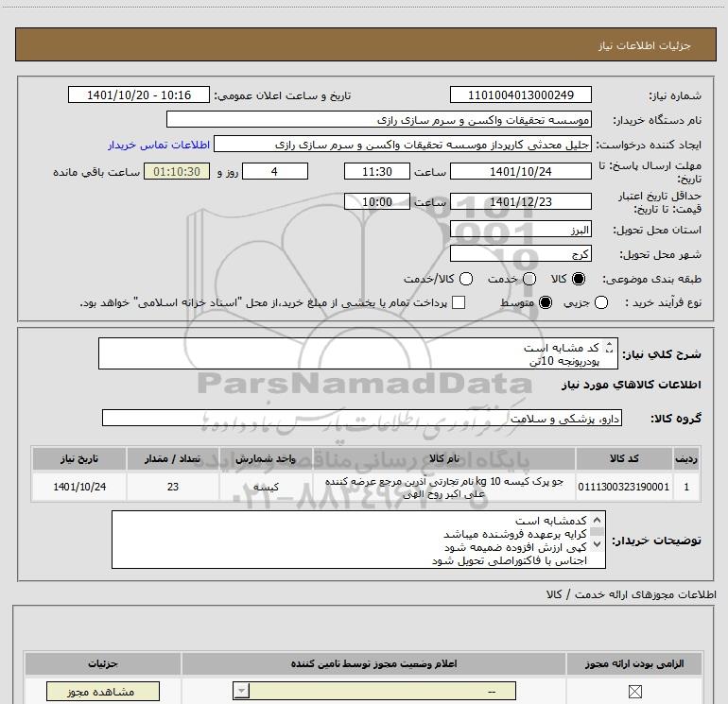Click the remaining time 01:10:30 field
This screenshot has height=704, width=728.
pos(177,171)
